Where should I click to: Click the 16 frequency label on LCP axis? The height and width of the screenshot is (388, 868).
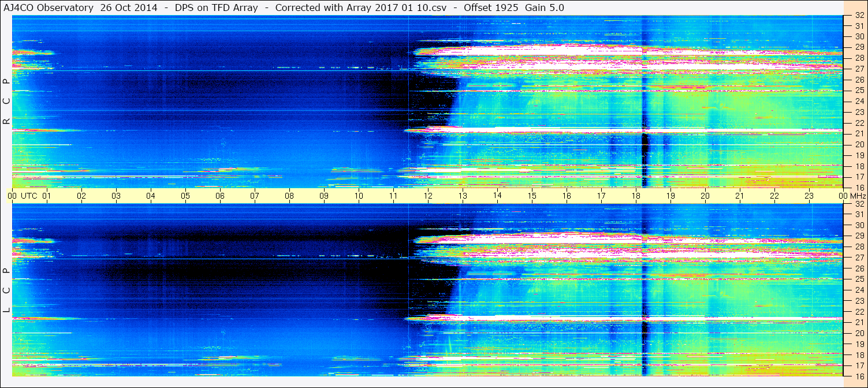pos(859,376)
